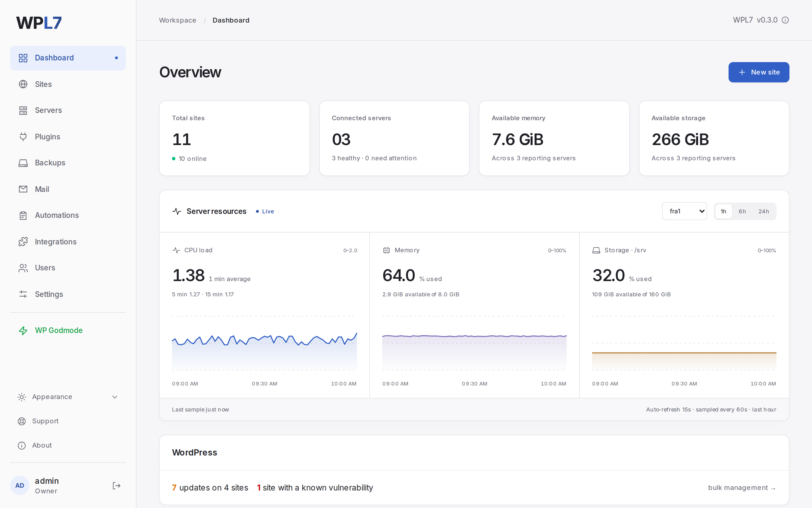This screenshot has height=508, width=812.
Task: Click the WPL7 logo
Action: (39, 23)
